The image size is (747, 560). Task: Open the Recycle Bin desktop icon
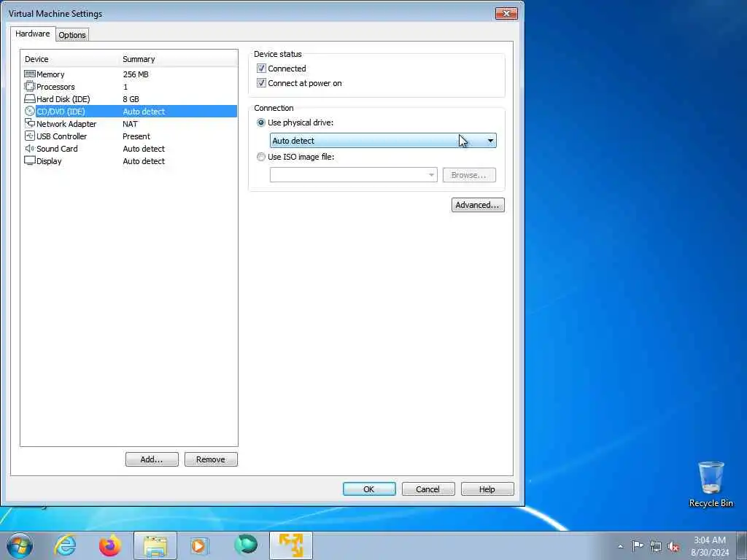(711, 484)
